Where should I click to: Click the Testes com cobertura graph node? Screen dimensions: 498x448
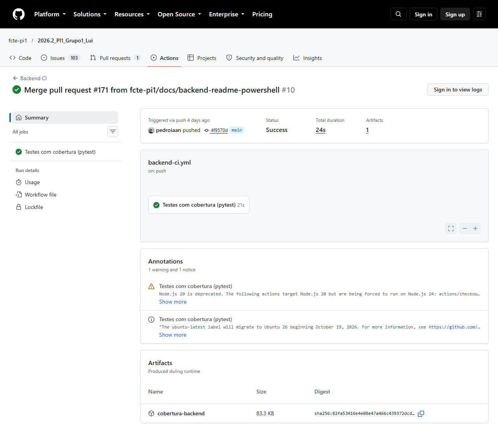click(x=199, y=205)
